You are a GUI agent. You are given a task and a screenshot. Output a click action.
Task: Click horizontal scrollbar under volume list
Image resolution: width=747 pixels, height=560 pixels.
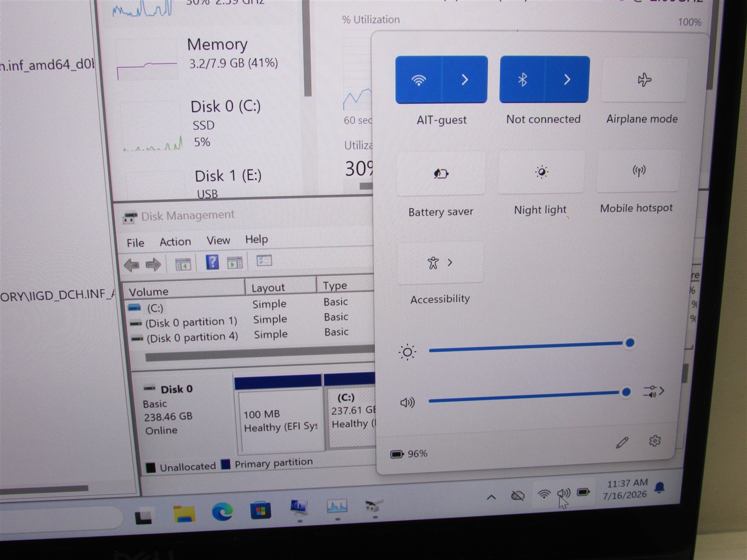tap(260, 354)
